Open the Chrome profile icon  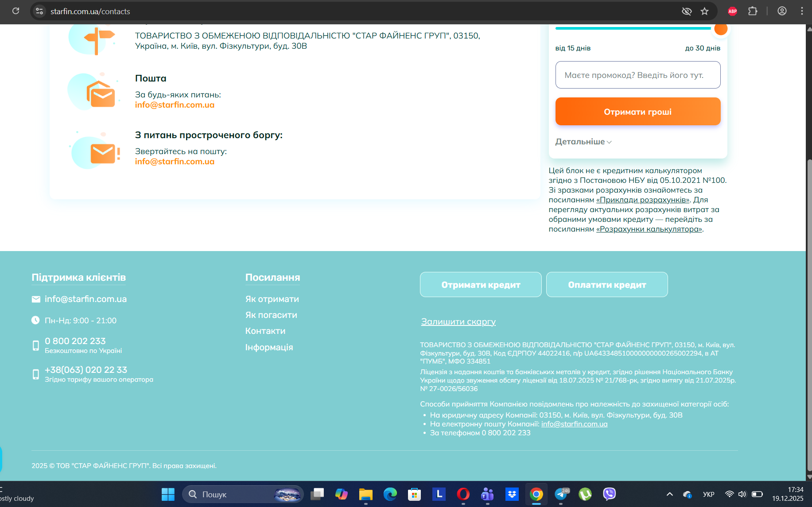point(782,11)
